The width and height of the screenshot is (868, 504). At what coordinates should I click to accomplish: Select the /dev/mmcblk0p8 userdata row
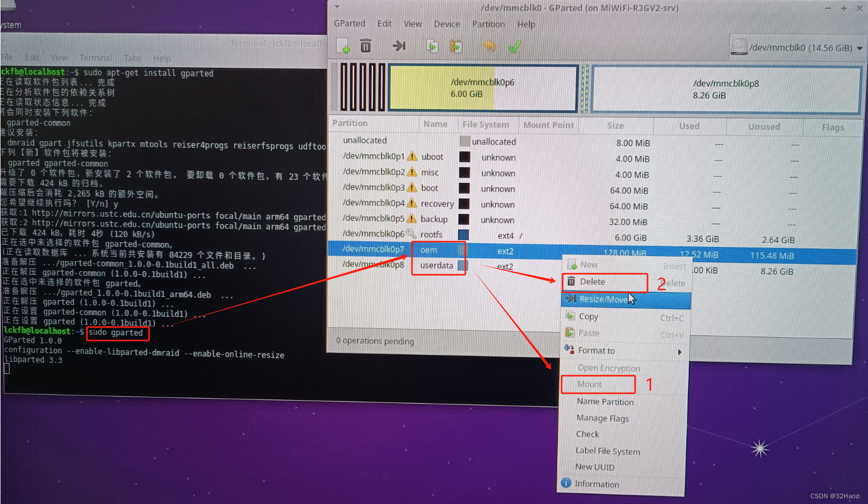tap(373, 265)
